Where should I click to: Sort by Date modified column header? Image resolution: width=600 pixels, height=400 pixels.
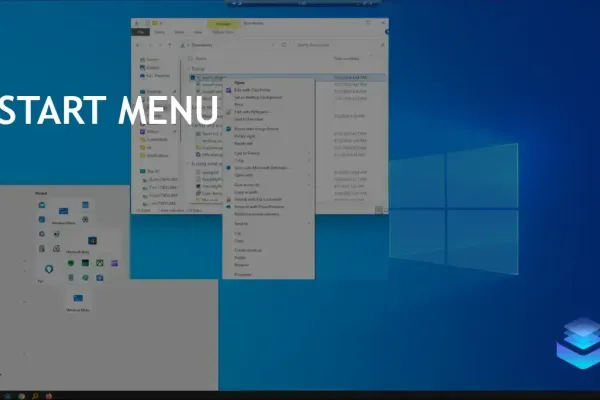[x=346, y=59]
